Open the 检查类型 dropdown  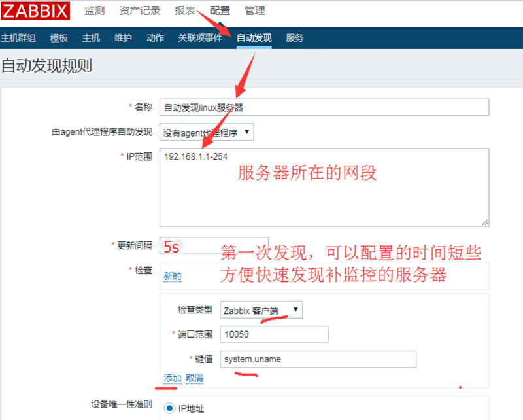pos(261,310)
